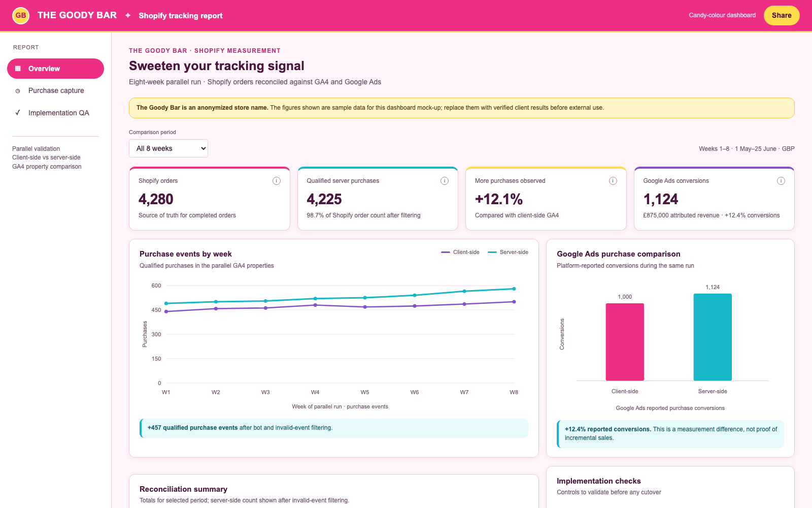The height and width of the screenshot is (508, 812).
Task: Click the +12.4% reported conversions callout
Action: (670, 434)
